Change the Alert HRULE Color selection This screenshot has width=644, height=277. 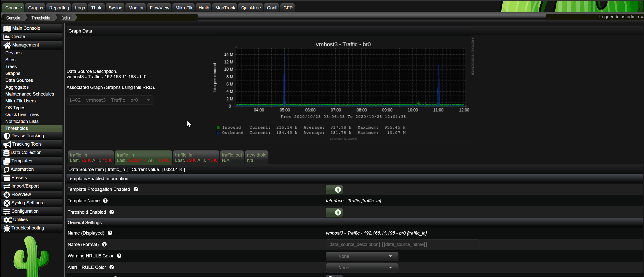[x=362, y=268]
